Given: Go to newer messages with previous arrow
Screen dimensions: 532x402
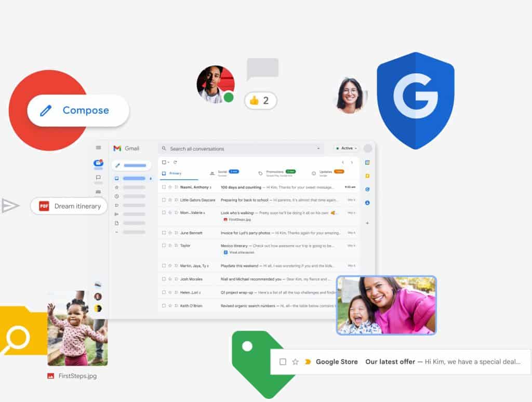Looking at the screenshot, I should click(x=343, y=163).
